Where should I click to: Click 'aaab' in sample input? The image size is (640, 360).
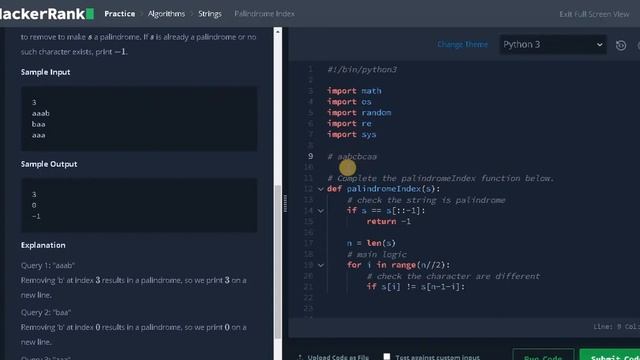click(x=40, y=113)
